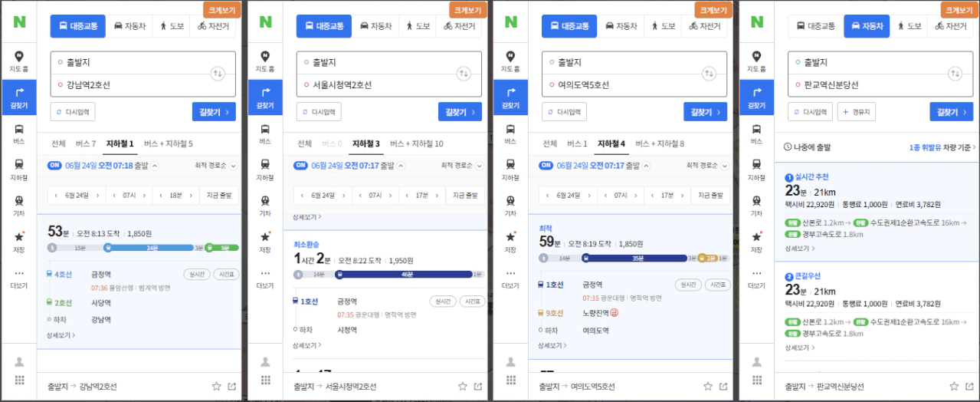Open 상세보기 under the 큰길우선 route

798,348
